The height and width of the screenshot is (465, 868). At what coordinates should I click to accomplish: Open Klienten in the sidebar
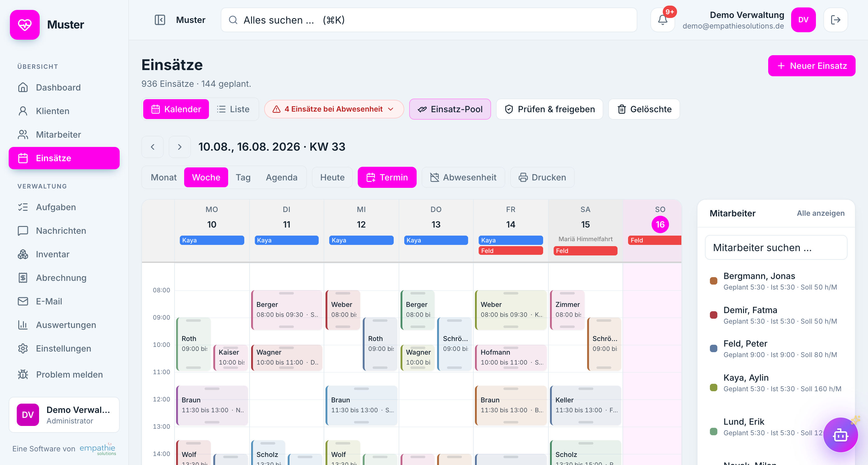(64, 111)
